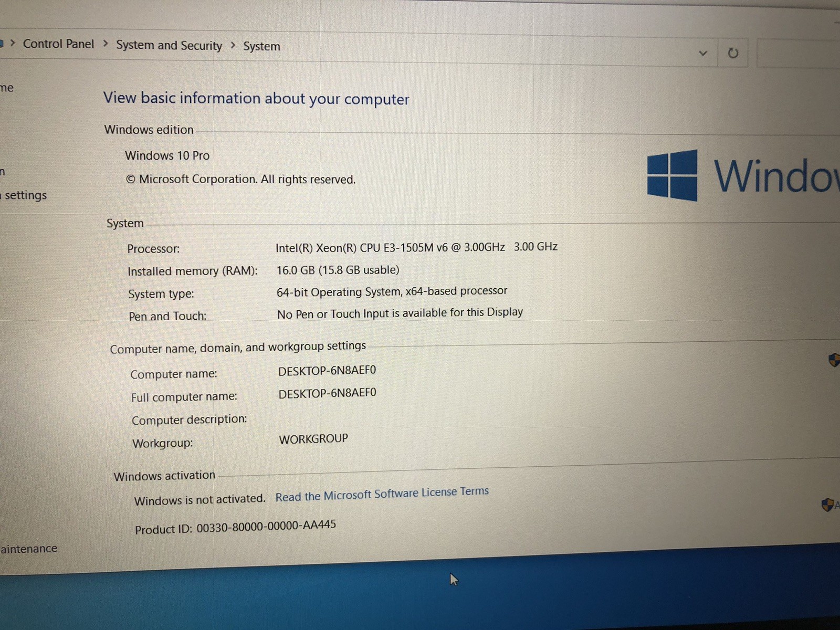Open the partially visible 'aintenance' sidebar link
Screen dimensions: 840x630
coord(28,549)
